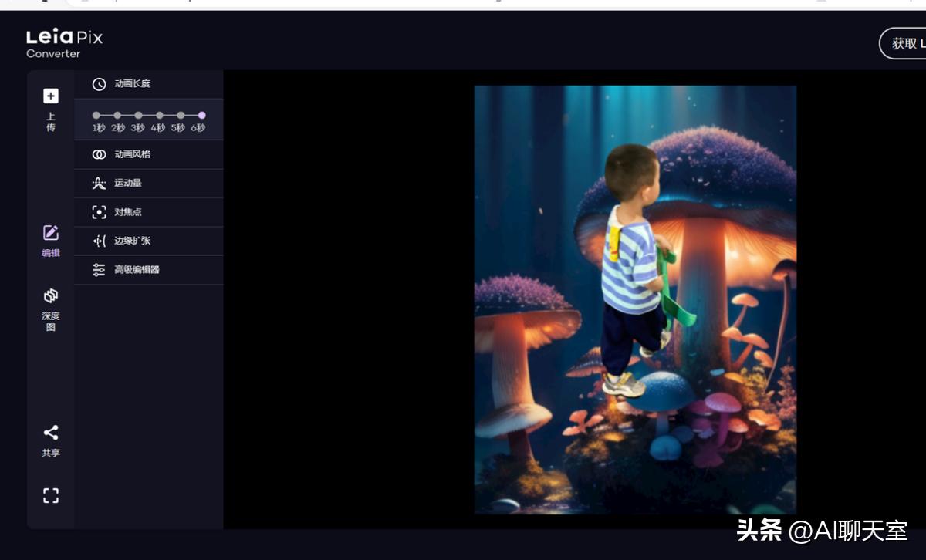Click the 共享 label in the sidebar

51,453
